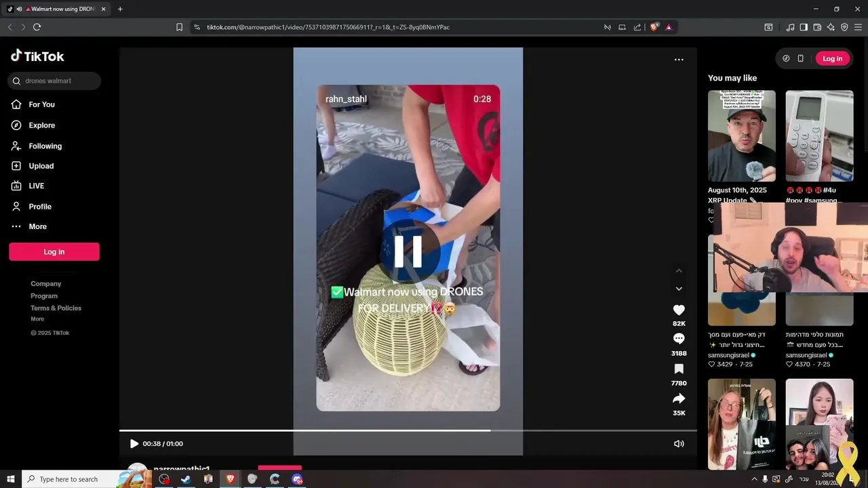Open Steam from the taskbar
Image resolution: width=868 pixels, height=488 pixels.
click(186, 479)
